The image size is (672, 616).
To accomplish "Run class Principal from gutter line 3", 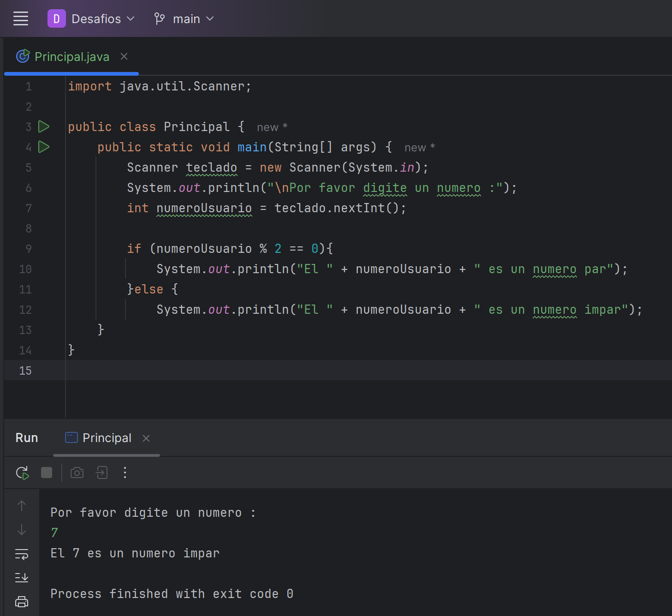I will coord(44,126).
